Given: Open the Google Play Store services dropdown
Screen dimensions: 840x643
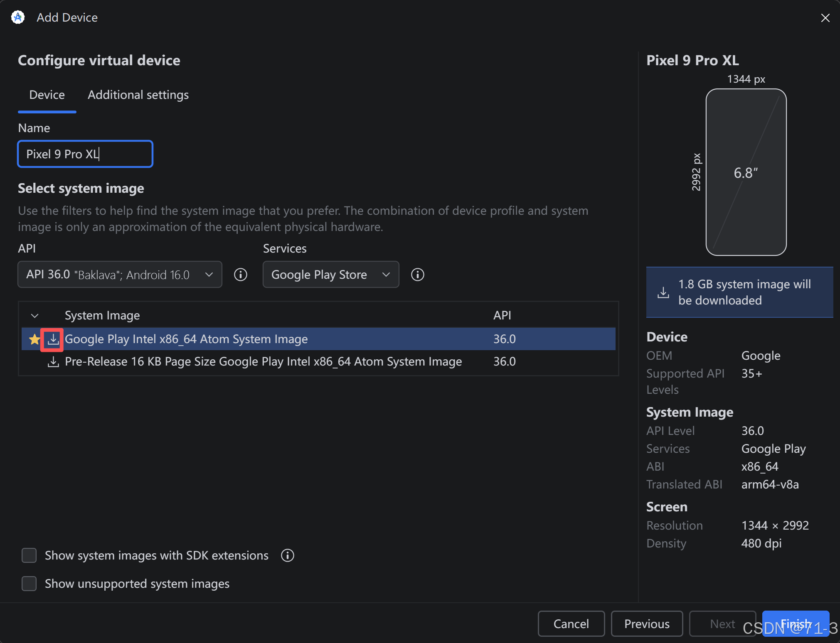Looking at the screenshot, I should pyautogui.click(x=330, y=275).
